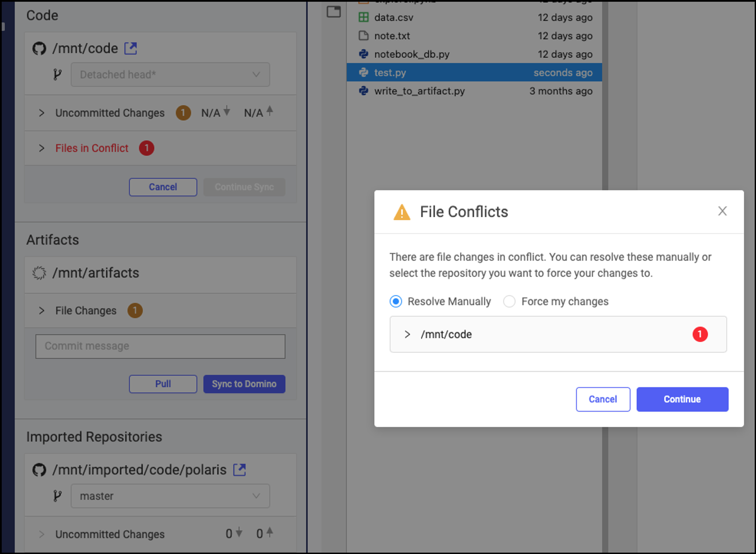This screenshot has width=756, height=554.
Task: Open the Detached head branch dropdown
Action: tap(170, 74)
